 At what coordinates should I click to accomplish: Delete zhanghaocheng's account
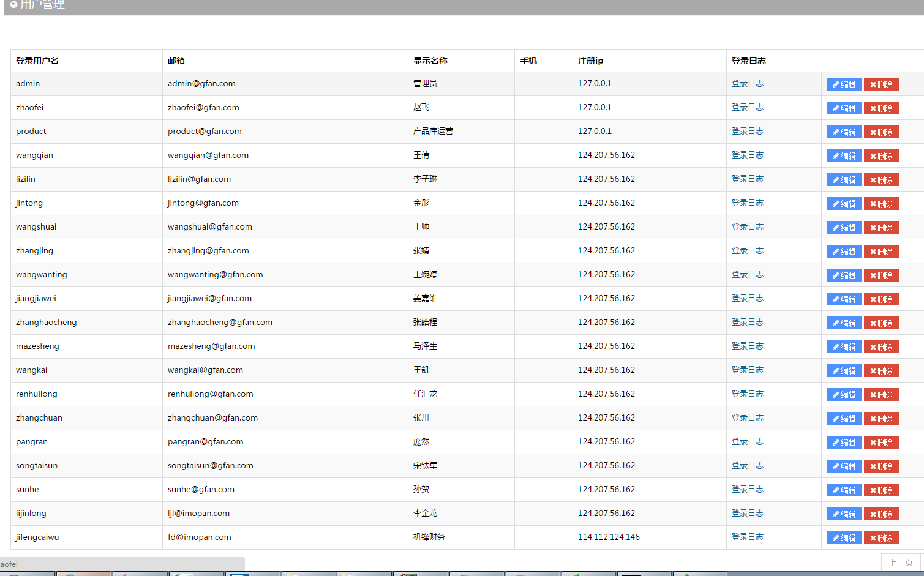click(x=881, y=323)
